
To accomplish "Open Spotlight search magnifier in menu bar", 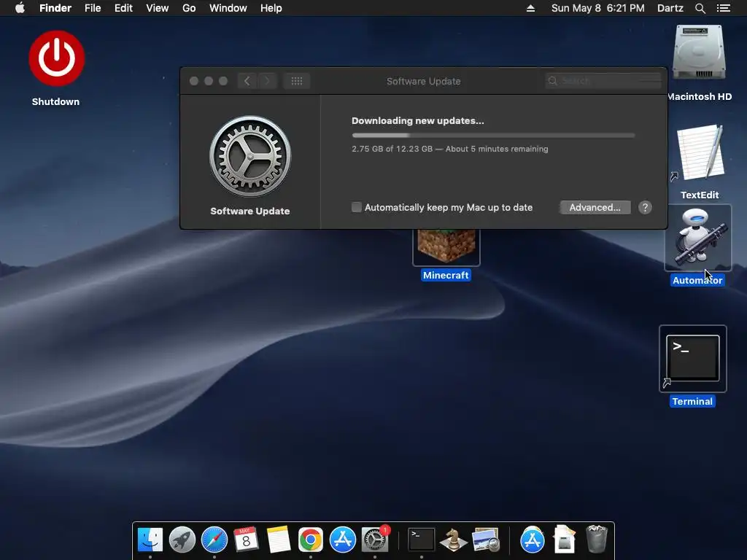I will [700, 8].
